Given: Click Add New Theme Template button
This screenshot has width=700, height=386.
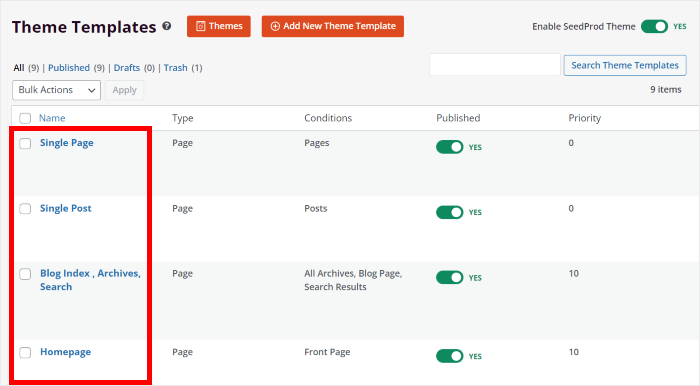Looking at the screenshot, I should click(x=333, y=26).
